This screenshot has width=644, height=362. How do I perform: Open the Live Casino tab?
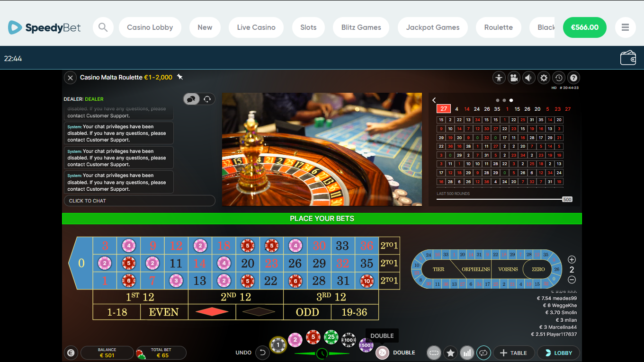[256, 27]
